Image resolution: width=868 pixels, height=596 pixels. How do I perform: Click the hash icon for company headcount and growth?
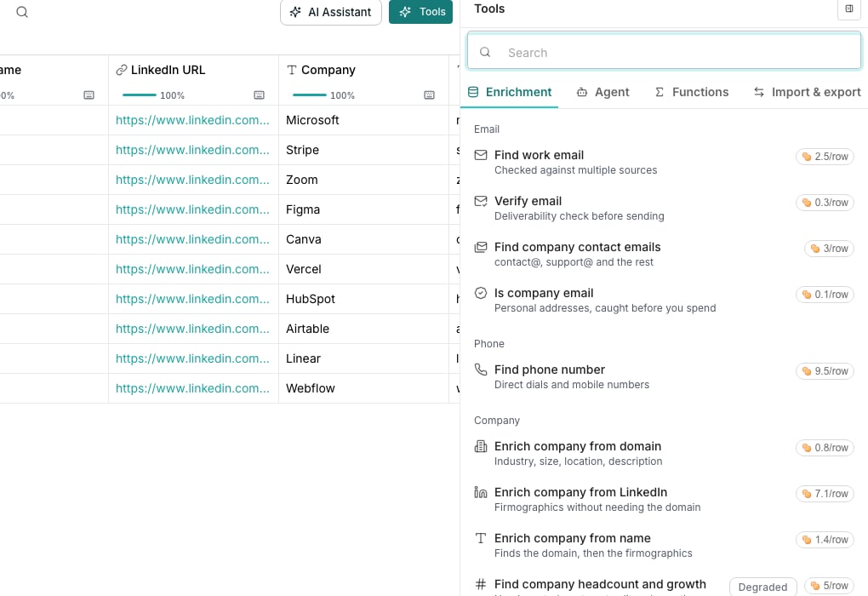tap(481, 584)
